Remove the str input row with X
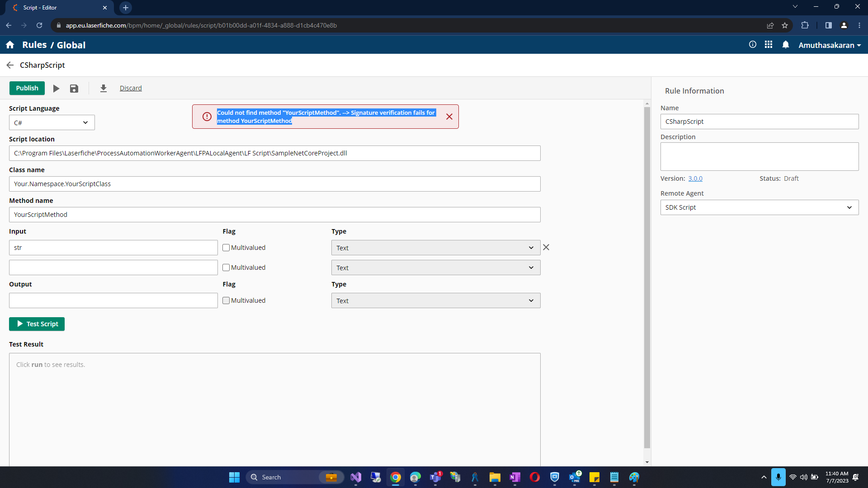This screenshot has width=868, height=488. click(546, 247)
